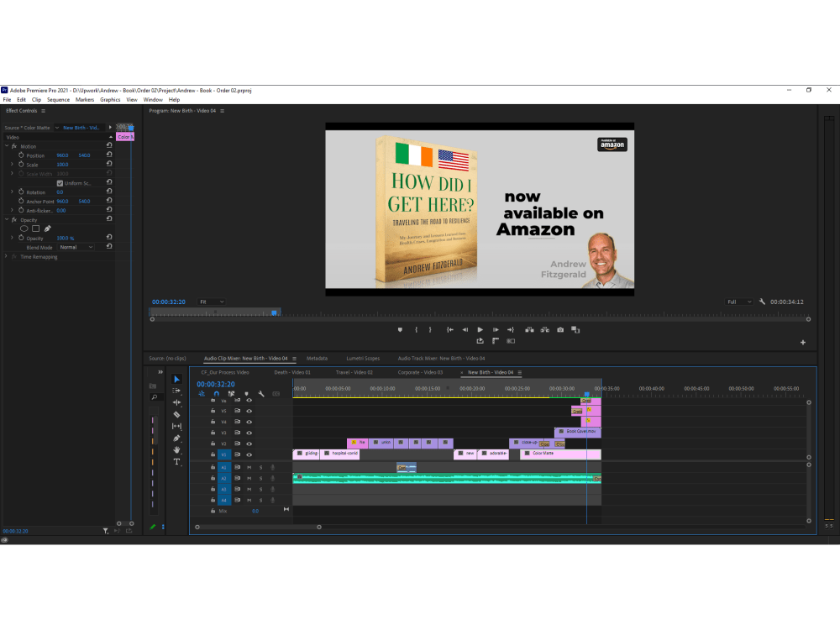This screenshot has width=840, height=630.
Task: Toggle Snap magnet in the timeline
Action: coord(217,393)
